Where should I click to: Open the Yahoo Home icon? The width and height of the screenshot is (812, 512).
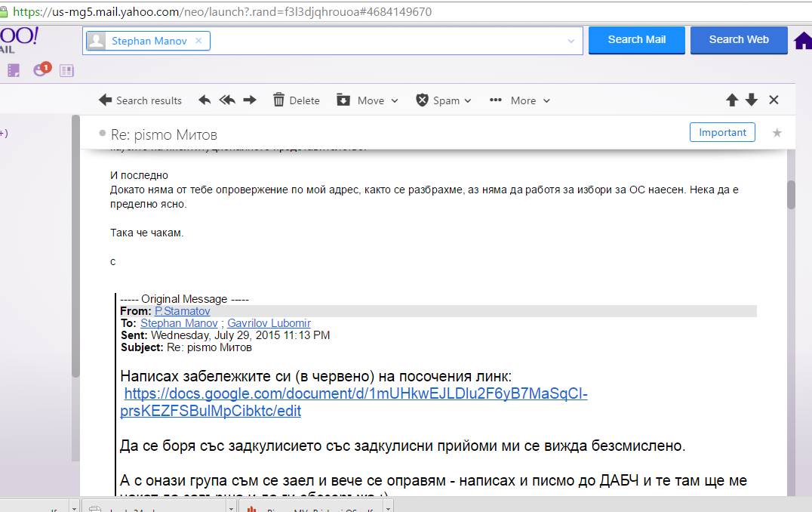(803, 41)
